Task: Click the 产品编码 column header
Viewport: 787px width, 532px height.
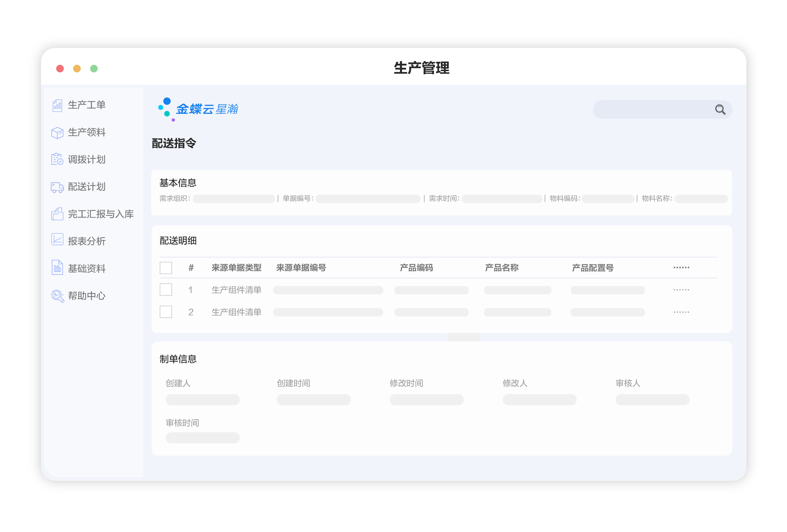Action: [416, 268]
